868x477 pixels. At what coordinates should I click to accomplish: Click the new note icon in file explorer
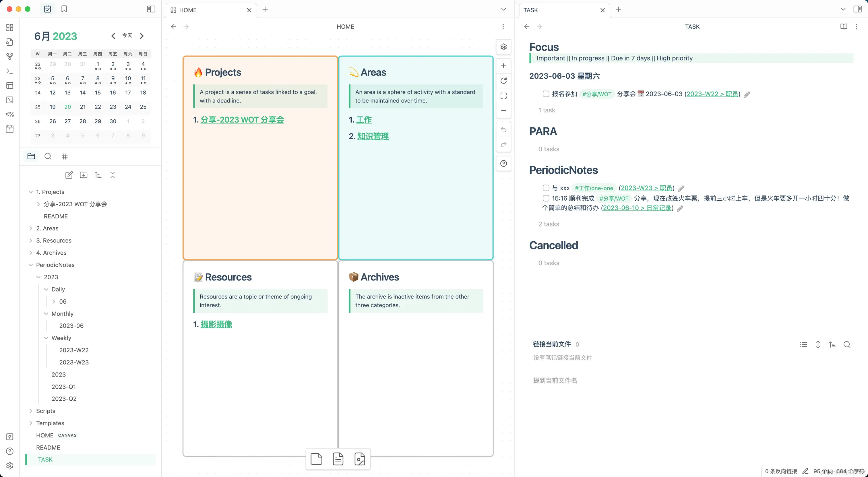[69, 175]
